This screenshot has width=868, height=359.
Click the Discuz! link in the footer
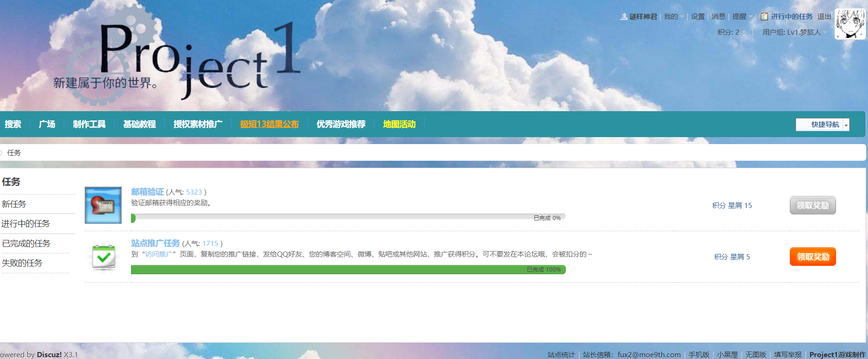click(x=49, y=354)
